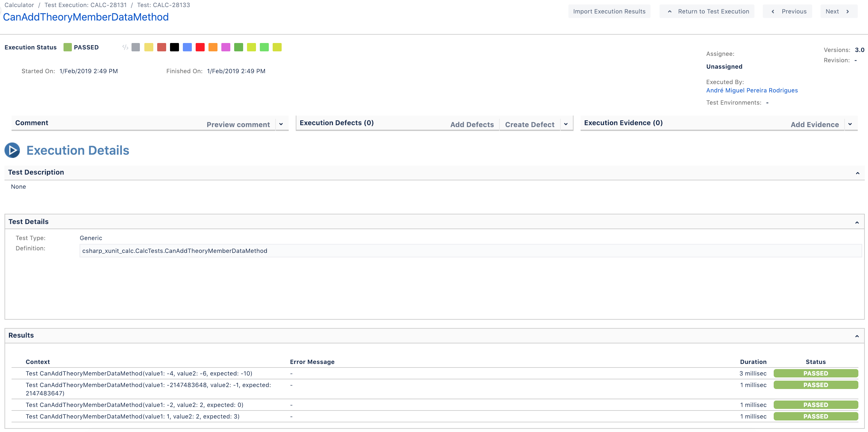Click the Duration column header
This screenshot has height=432, width=868.
pos(753,362)
